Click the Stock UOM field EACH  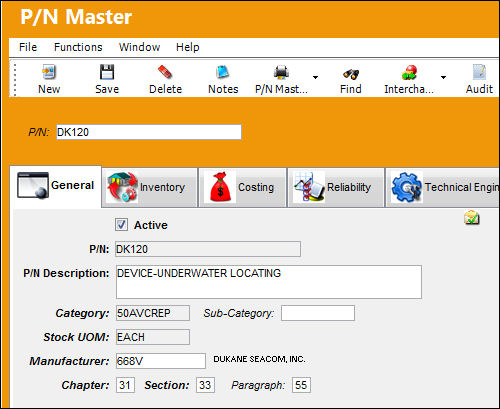click(x=153, y=337)
